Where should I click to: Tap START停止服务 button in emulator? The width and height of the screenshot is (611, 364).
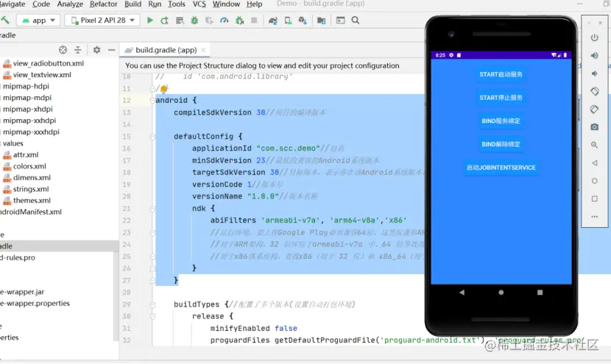pos(501,98)
